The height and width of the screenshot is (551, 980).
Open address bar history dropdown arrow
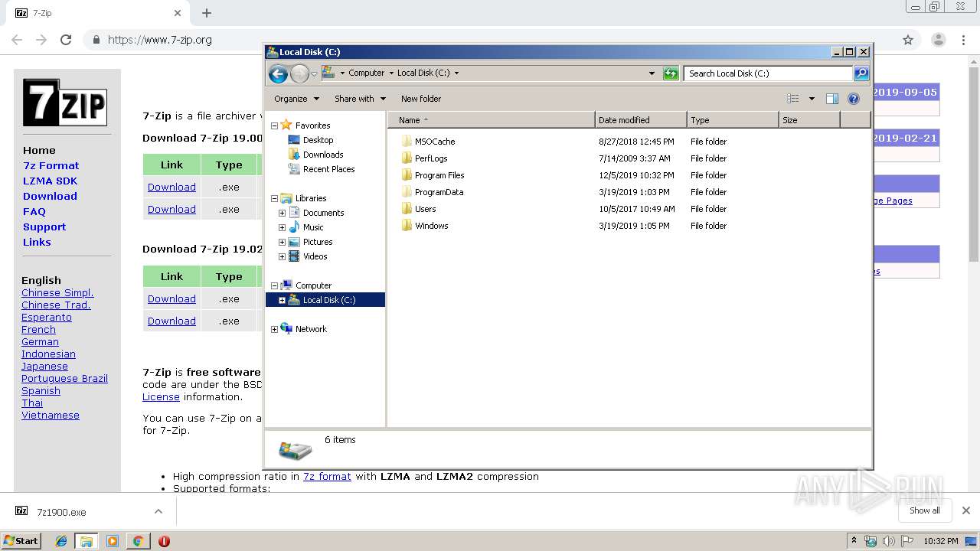pos(652,73)
